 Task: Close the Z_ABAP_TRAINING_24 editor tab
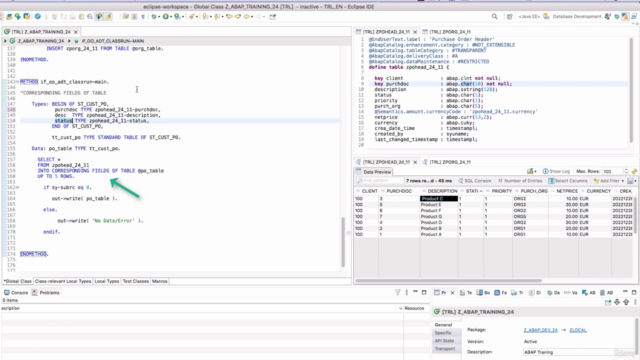pos(76,32)
